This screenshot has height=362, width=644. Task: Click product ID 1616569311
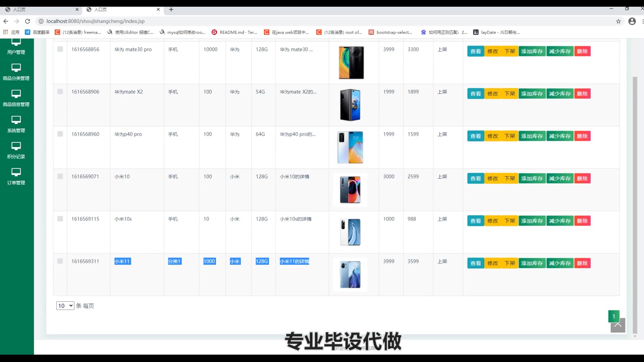pos(85,261)
